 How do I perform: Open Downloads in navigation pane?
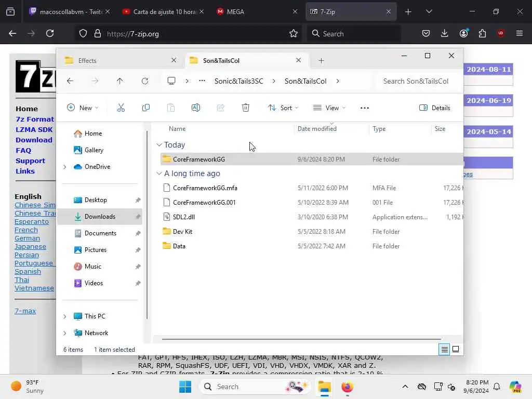click(x=100, y=217)
